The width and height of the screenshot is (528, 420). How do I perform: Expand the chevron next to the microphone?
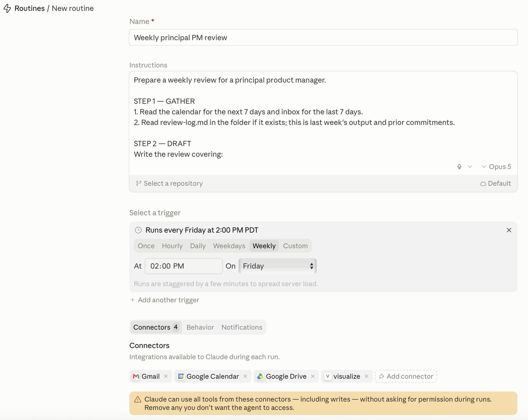coord(470,167)
